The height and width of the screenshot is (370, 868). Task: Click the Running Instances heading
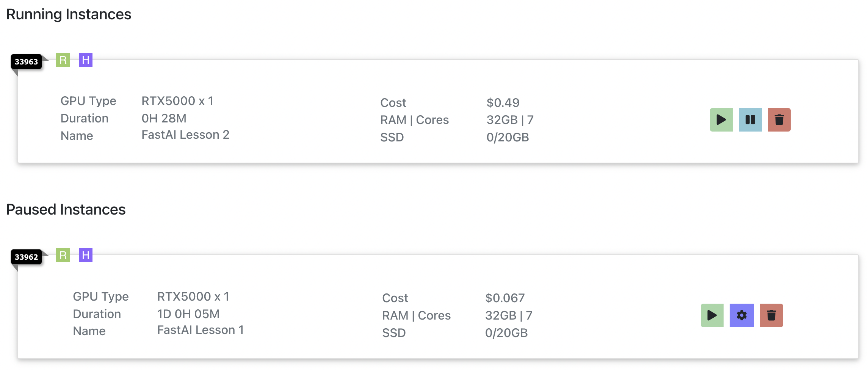[x=69, y=14]
